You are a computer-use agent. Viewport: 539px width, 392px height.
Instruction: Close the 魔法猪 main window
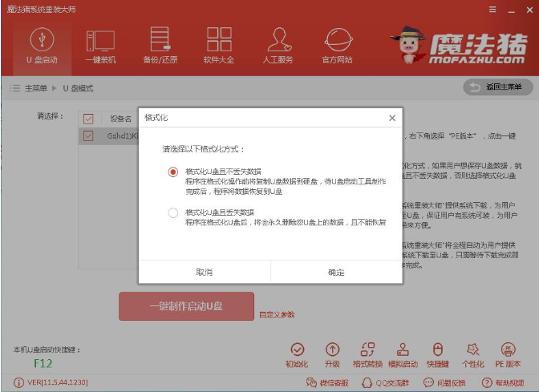pos(529,10)
